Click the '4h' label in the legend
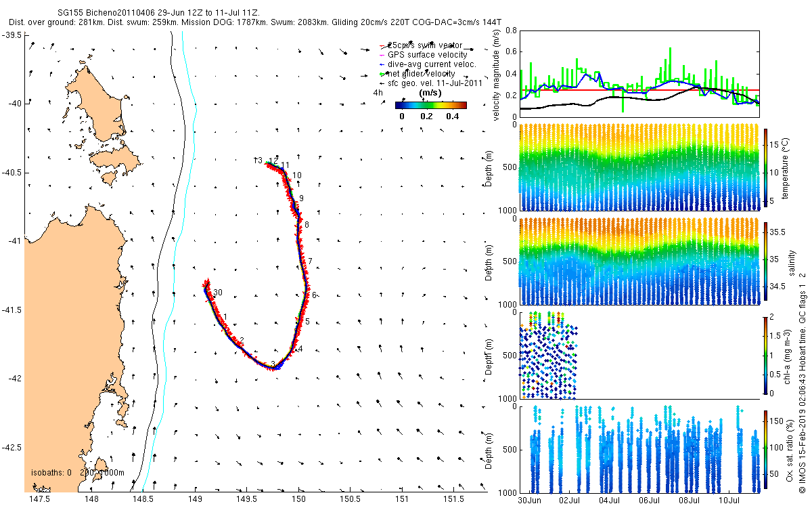 coord(378,92)
